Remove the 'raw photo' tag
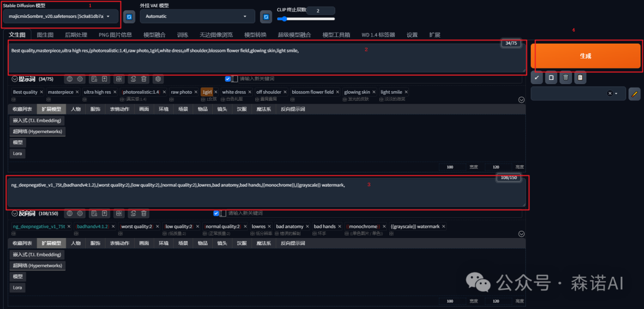644x309 pixels. tap(196, 92)
